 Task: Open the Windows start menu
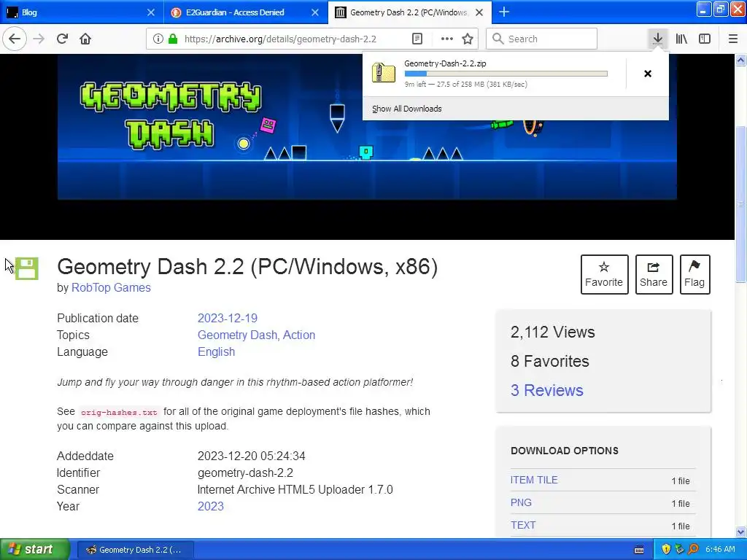35,549
